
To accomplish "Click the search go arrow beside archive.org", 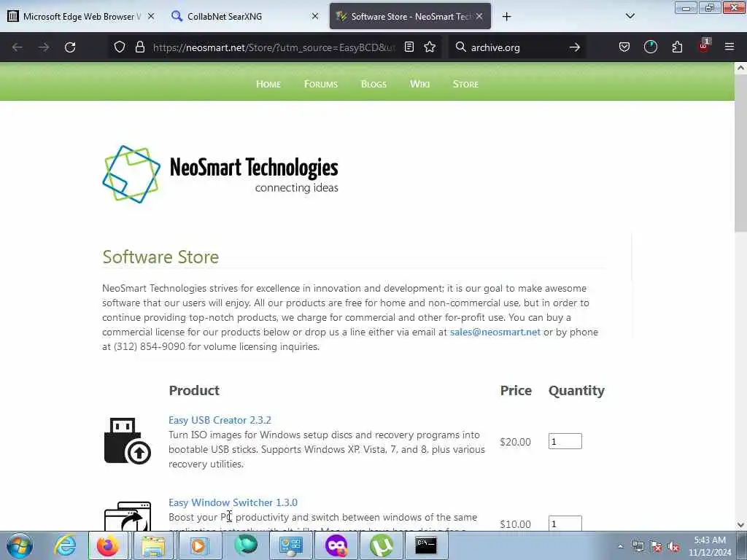I will (575, 47).
